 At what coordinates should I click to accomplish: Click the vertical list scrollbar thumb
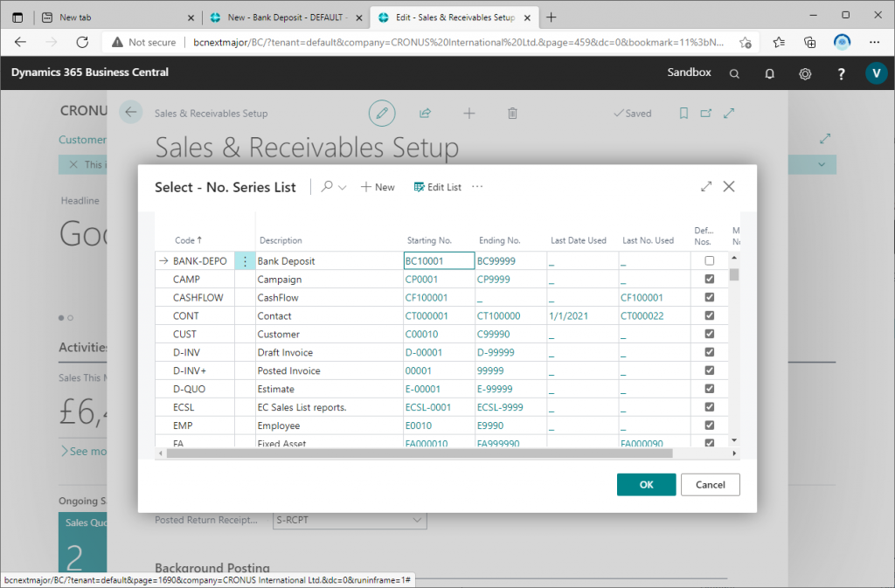(x=734, y=274)
